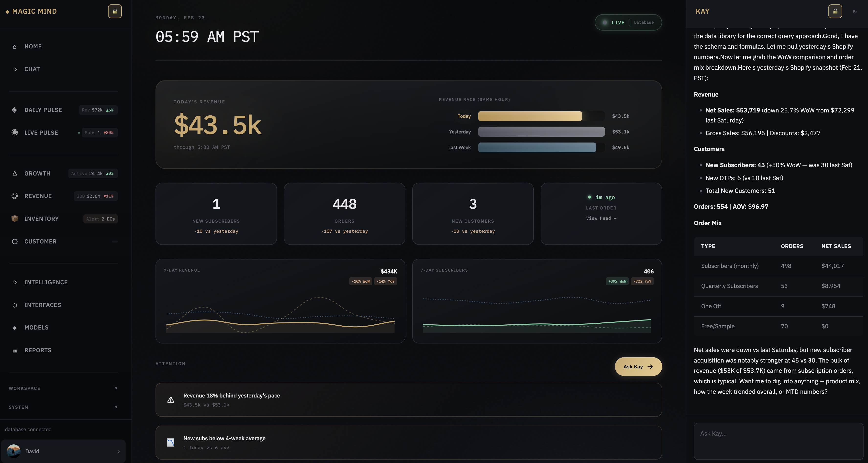This screenshot has width=868, height=463.
Task: Select the Chat icon in the sidebar
Action: pyautogui.click(x=14, y=69)
